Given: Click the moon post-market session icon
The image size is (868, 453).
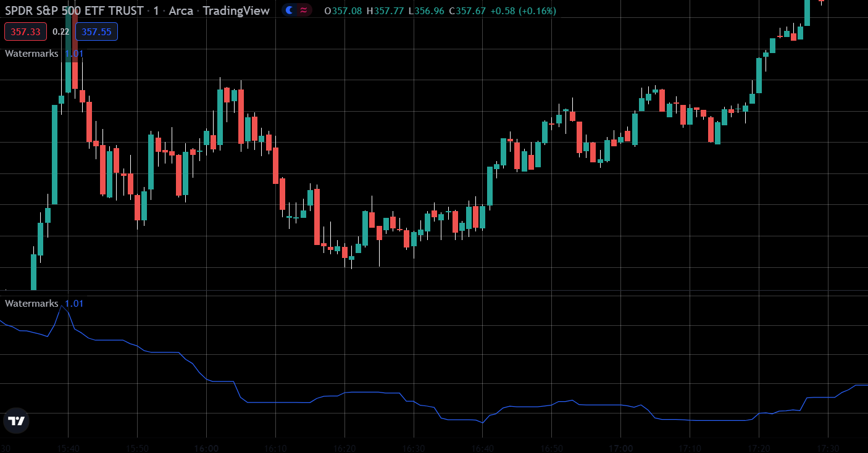Looking at the screenshot, I should (x=289, y=10).
